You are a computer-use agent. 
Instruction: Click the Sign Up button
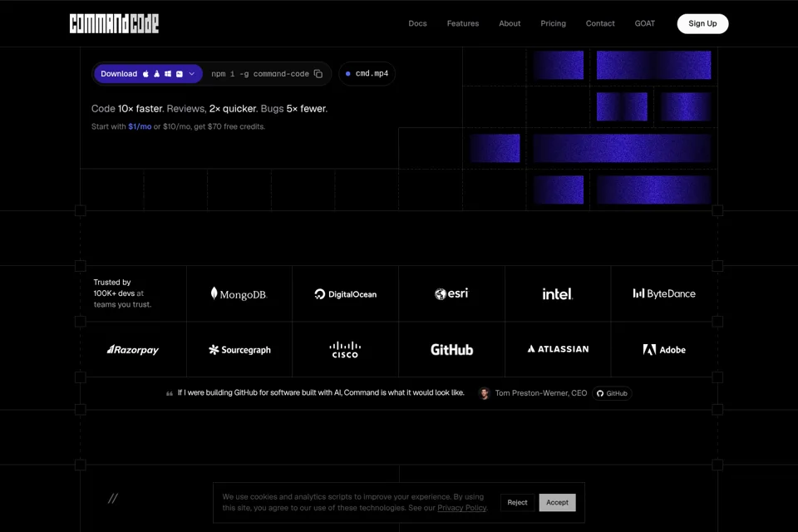(x=702, y=23)
